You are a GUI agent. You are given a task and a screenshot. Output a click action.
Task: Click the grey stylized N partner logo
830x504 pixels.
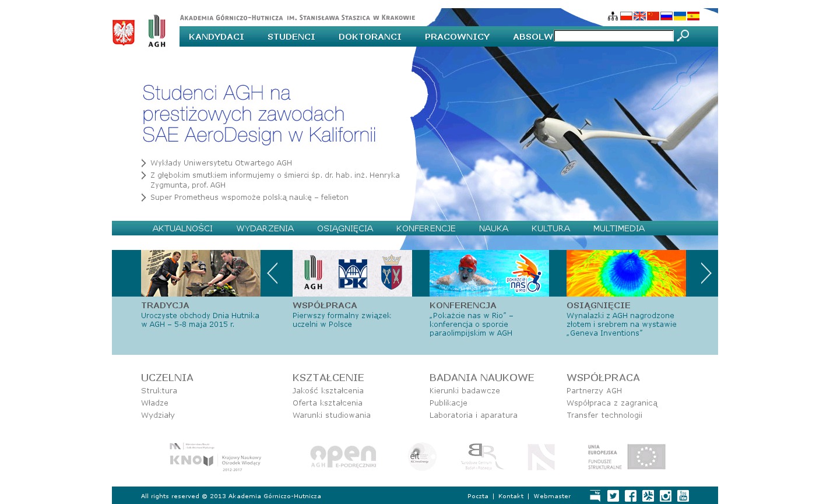[541, 457]
